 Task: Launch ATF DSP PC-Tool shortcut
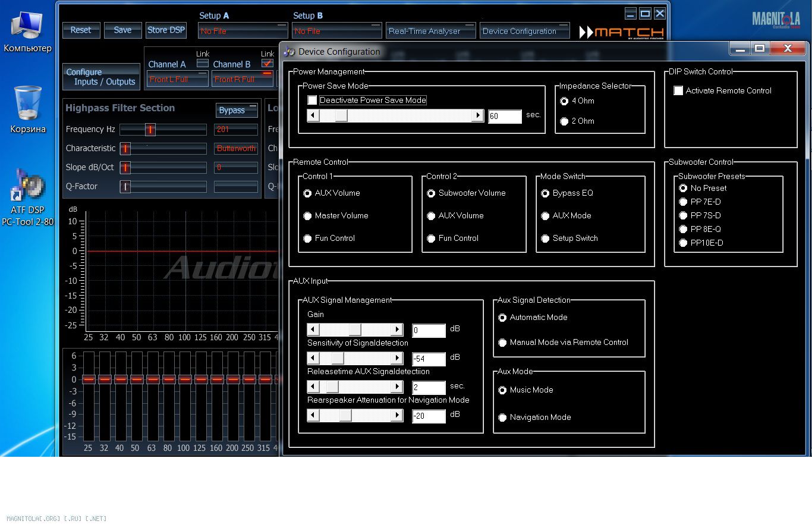[x=27, y=197]
